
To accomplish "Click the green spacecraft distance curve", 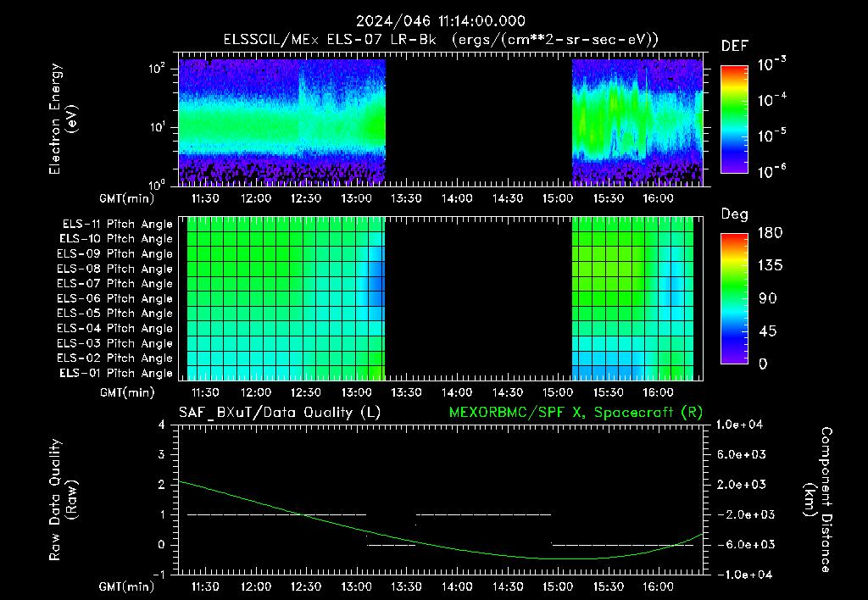I will click(441, 546).
